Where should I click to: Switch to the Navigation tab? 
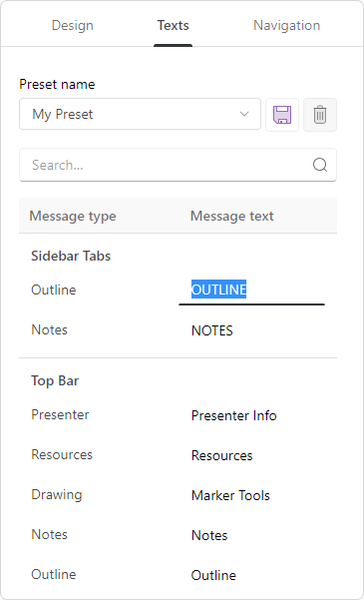coord(287,25)
